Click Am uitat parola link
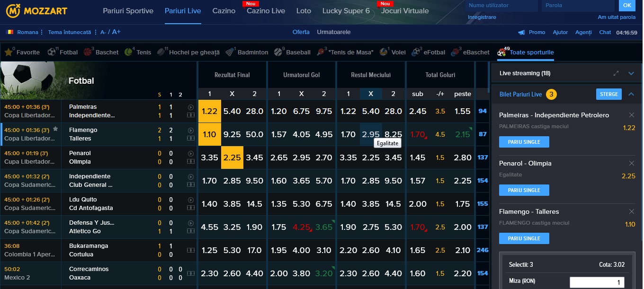This screenshot has width=644, height=289. click(x=617, y=18)
